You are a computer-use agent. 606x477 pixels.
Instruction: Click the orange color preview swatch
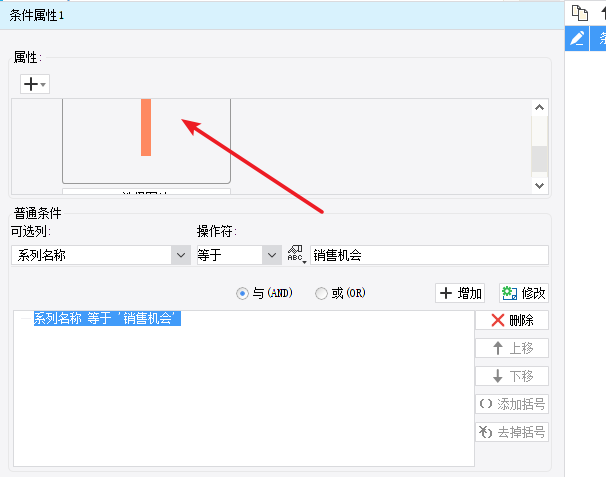tap(146, 128)
